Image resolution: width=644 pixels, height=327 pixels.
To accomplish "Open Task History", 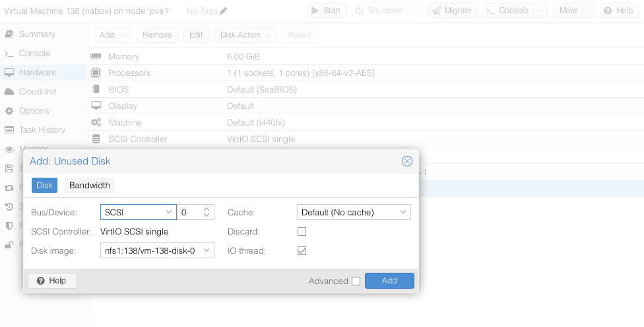I will pyautogui.click(x=42, y=130).
